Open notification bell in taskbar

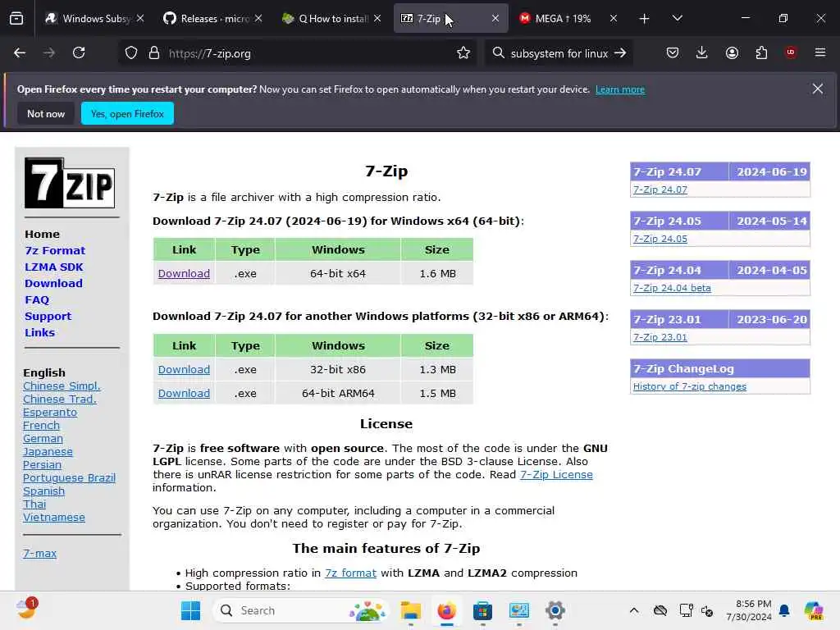[x=784, y=610]
